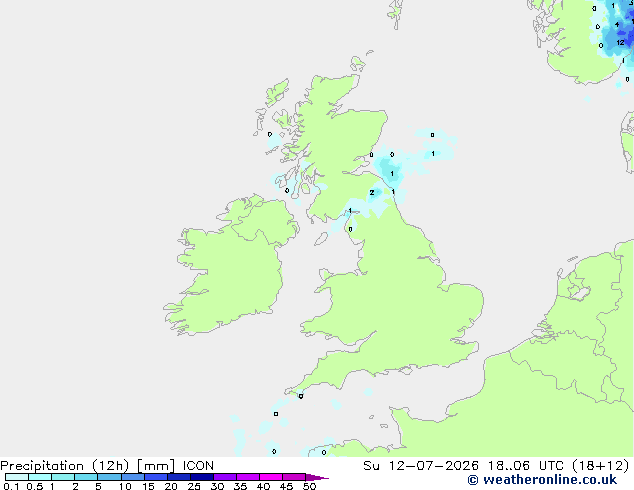Open the weatheronline.co.uk copyright link
The height and width of the screenshot is (490, 634).
pyautogui.click(x=542, y=480)
